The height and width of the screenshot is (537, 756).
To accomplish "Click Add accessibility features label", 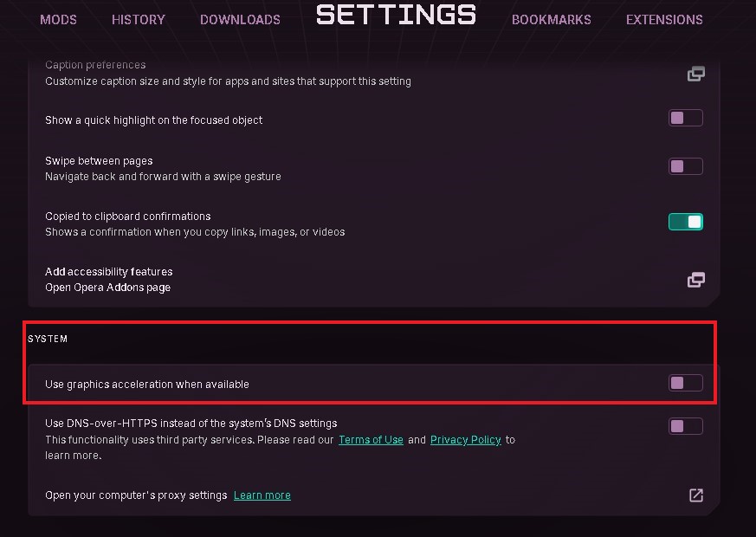I will [x=108, y=272].
